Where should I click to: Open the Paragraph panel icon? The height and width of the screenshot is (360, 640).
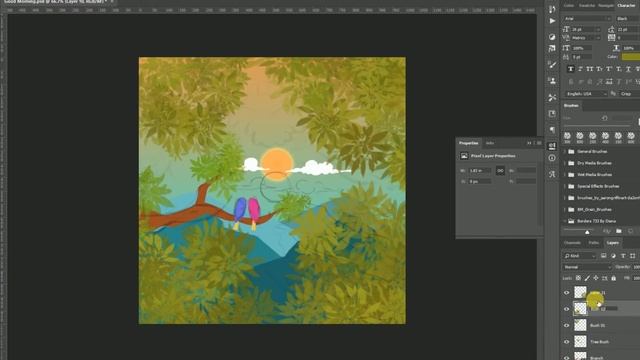[x=552, y=130]
